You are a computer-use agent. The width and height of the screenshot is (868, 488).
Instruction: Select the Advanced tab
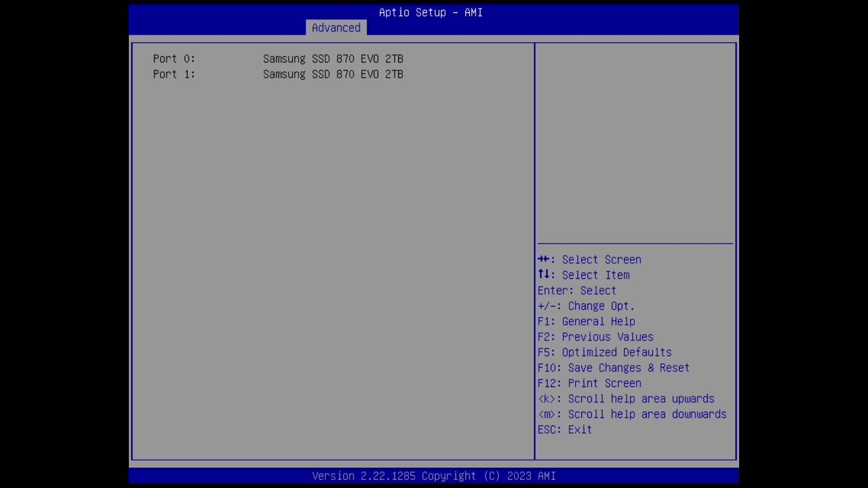[336, 28]
